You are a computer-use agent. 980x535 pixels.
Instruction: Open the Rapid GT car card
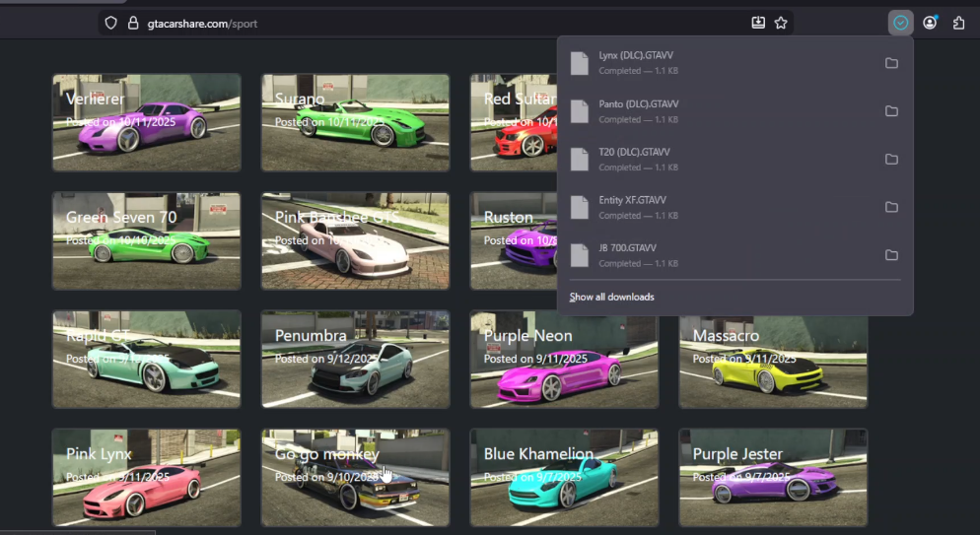coord(146,359)
